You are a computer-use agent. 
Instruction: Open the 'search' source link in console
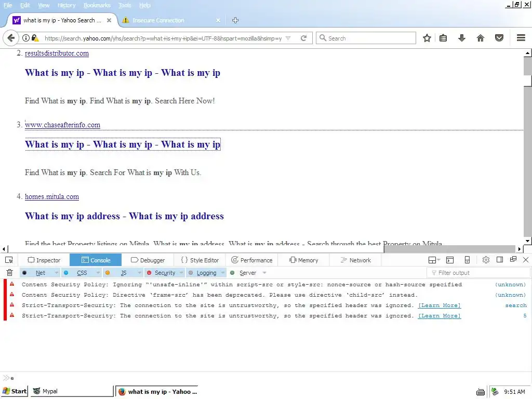(x=516, y=305)
